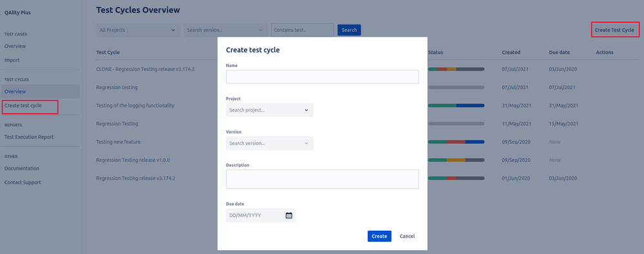Viewport: 644px width, 254px height.
Task: Click the Create Test Cycle button
Action: coord(615,30)
